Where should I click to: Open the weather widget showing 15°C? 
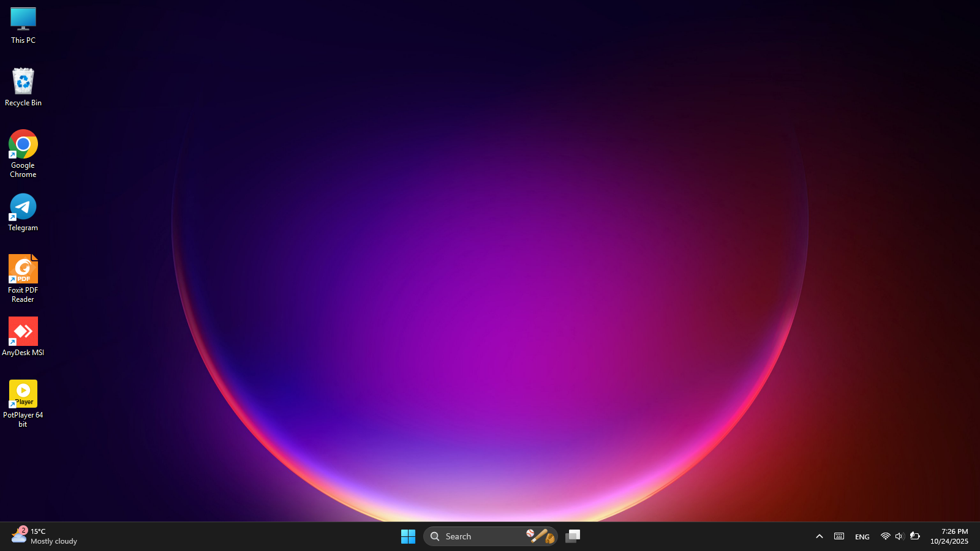44,536
